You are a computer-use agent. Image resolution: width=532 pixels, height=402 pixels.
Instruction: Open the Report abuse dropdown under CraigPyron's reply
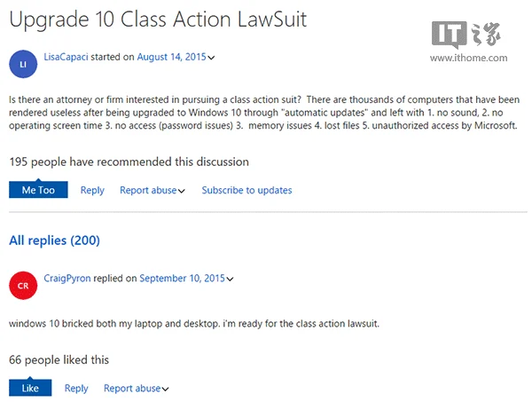(x=136, y=388)
